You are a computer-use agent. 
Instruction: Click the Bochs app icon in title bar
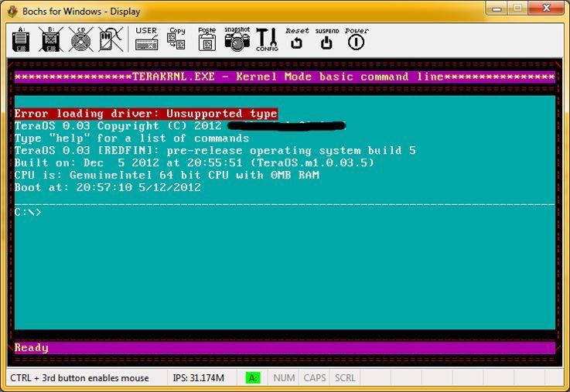pos(12,12)
